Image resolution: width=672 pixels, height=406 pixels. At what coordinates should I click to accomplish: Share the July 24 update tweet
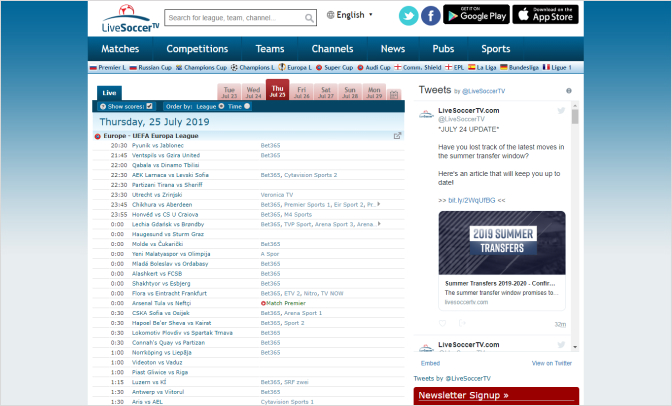tap(462, 323)
